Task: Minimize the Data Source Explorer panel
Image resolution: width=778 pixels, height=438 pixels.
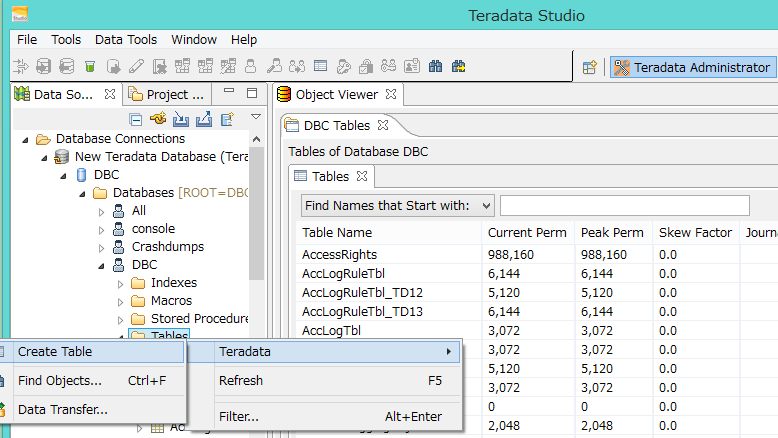Action: (x=229, y=91)
